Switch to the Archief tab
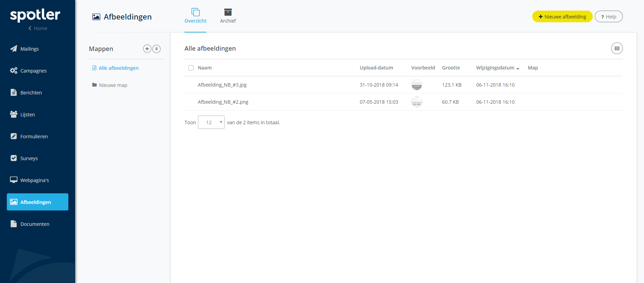Viewport: 644px width, 283px height. (x=228, y=16)
